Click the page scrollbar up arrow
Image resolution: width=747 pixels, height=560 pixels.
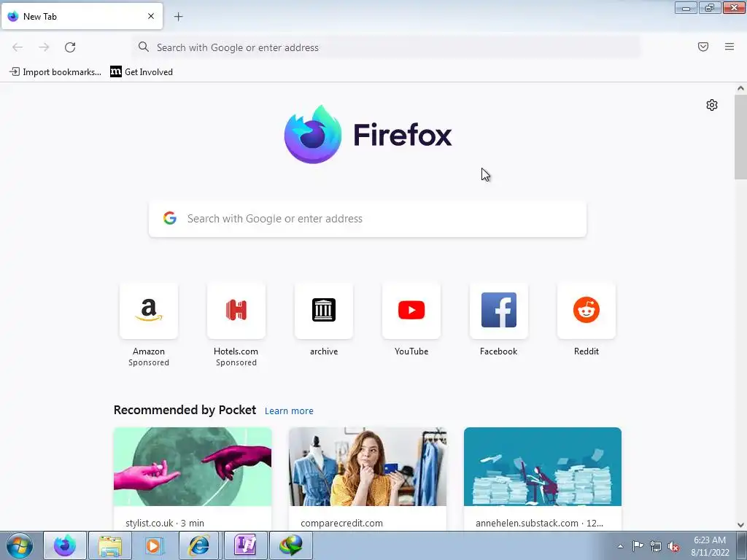point(740,88)
